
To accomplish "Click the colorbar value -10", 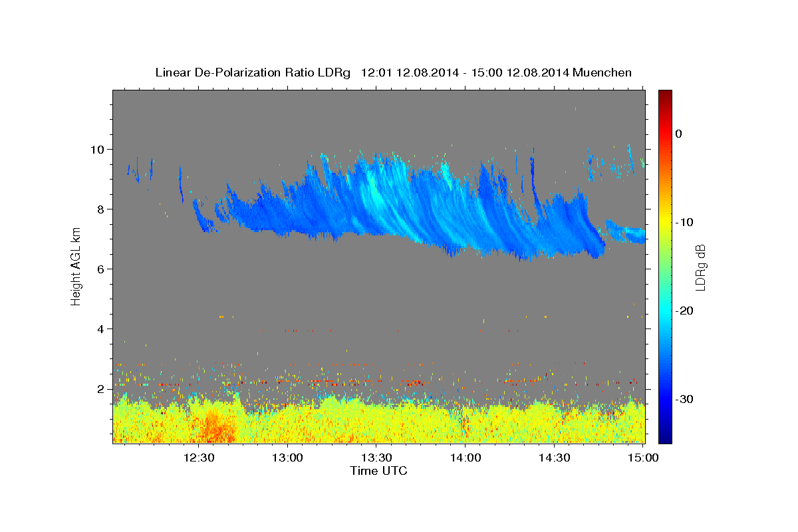I will (684, 222).
